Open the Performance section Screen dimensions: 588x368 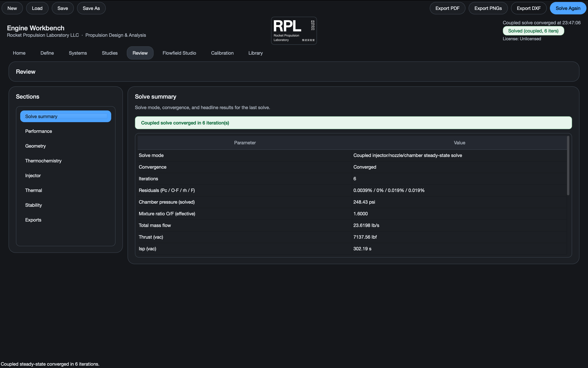(x=66, y=131)
